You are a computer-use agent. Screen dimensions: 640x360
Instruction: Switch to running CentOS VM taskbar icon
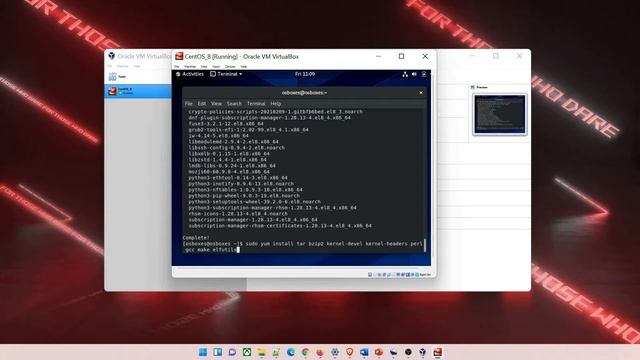coord(438,352)
